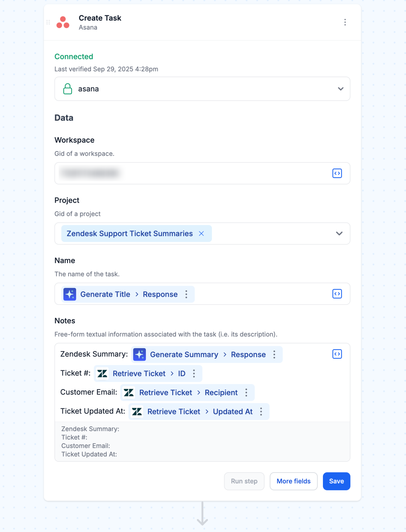Screen dimensions: 406x532
Task: Click the Save button
Action: tap(336, 481)
